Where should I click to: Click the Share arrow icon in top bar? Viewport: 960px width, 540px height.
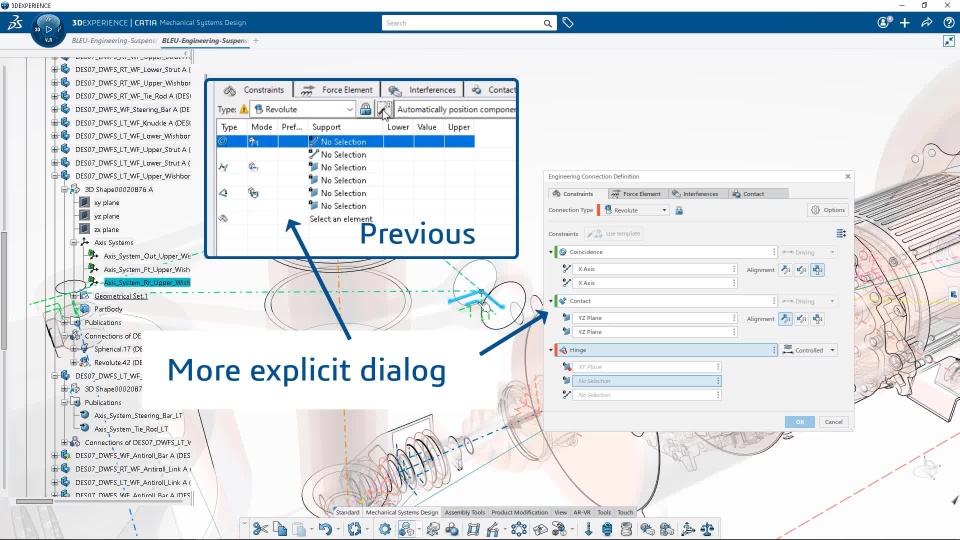926,23
